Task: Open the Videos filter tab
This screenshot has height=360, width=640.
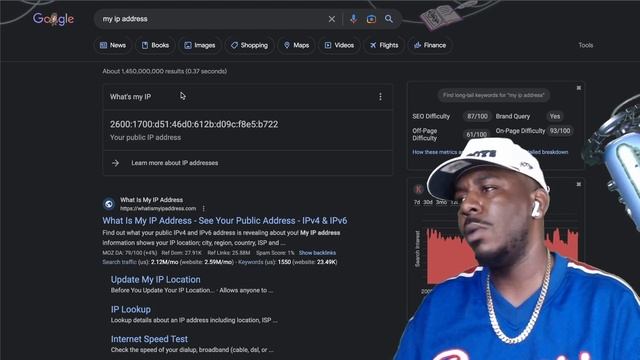Action: pyautogui.click(x=339, y=45)
